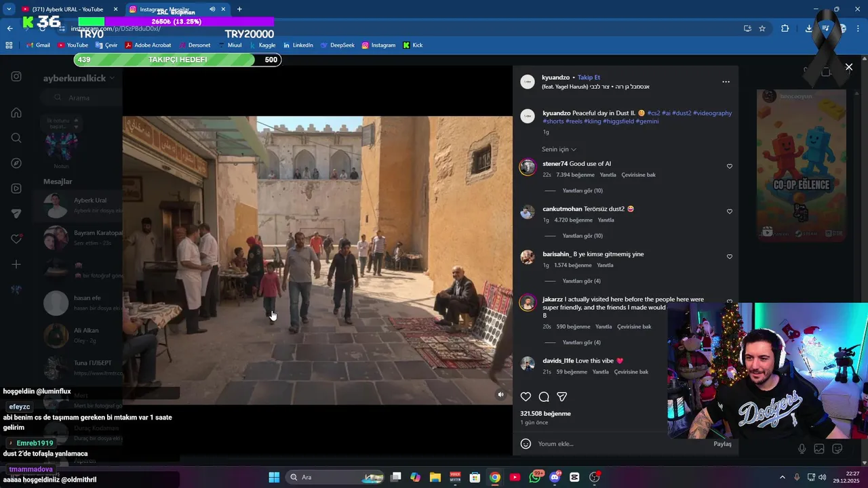Image resolution: width=868 pixels, height=488 pixels.
Task: Open kyuandzo profile from post header
Action: [555, 77]
